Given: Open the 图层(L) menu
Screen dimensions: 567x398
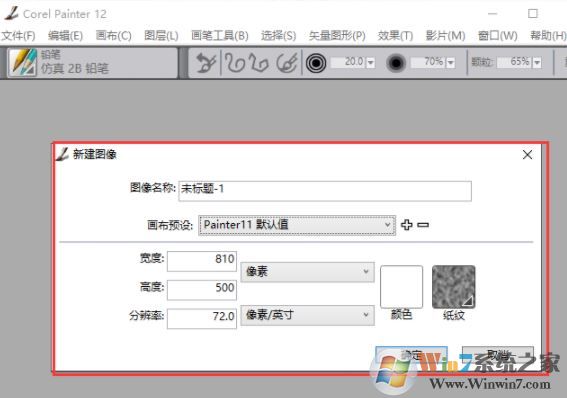Looking at the screenshot, I should pos(161,36).
